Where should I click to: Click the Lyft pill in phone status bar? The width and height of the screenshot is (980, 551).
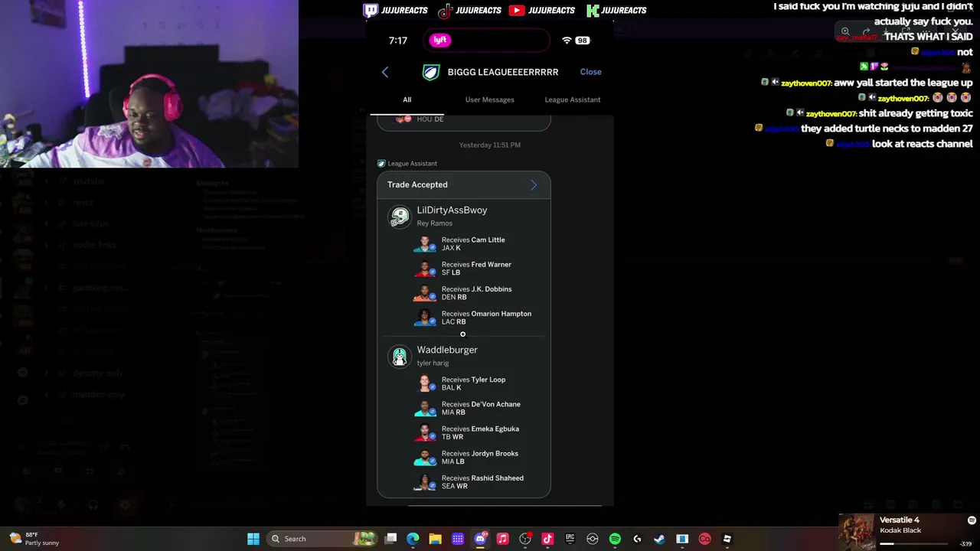[440, 41]
